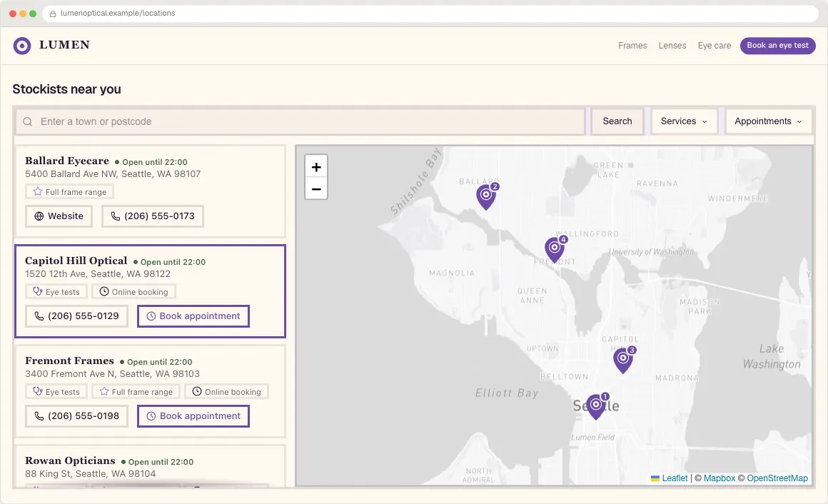Click Elliott Bay label on map
Viewport: 828px width, 504px height.
(506, 393)
